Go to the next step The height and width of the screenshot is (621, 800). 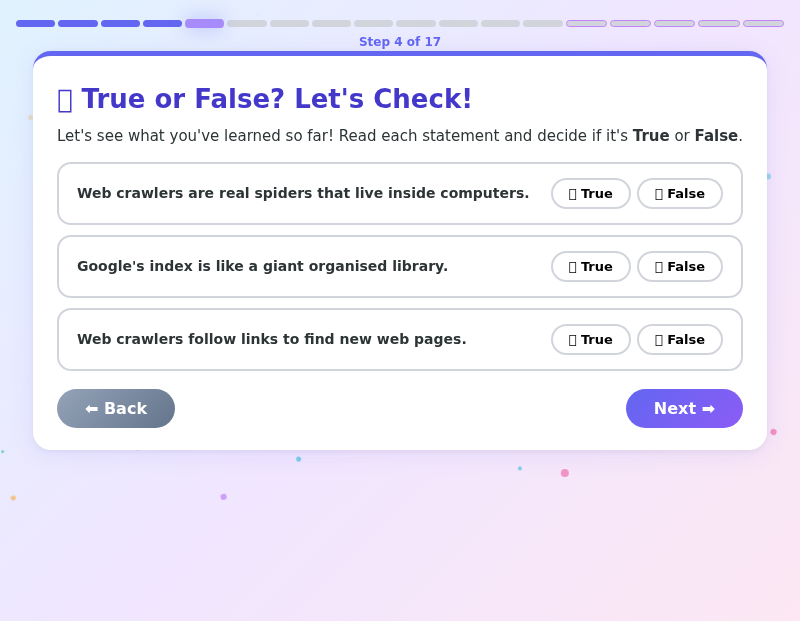coord(684,408)
